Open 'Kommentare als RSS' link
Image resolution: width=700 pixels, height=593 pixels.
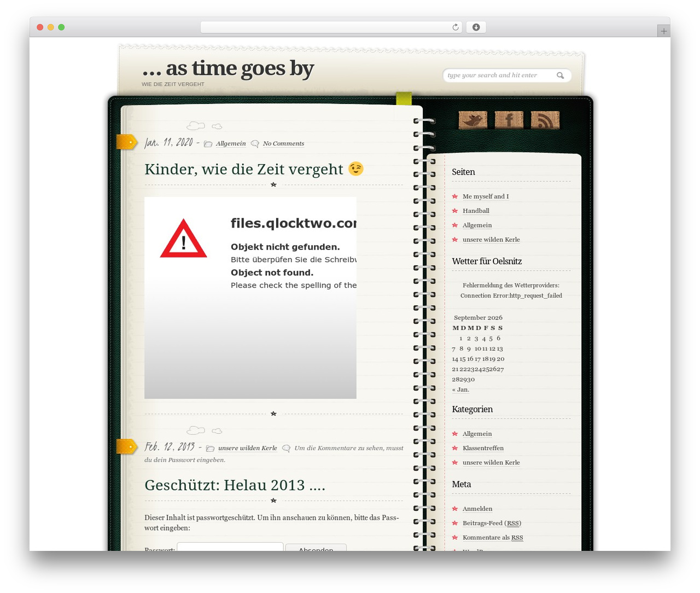click(x=493, y=537)
